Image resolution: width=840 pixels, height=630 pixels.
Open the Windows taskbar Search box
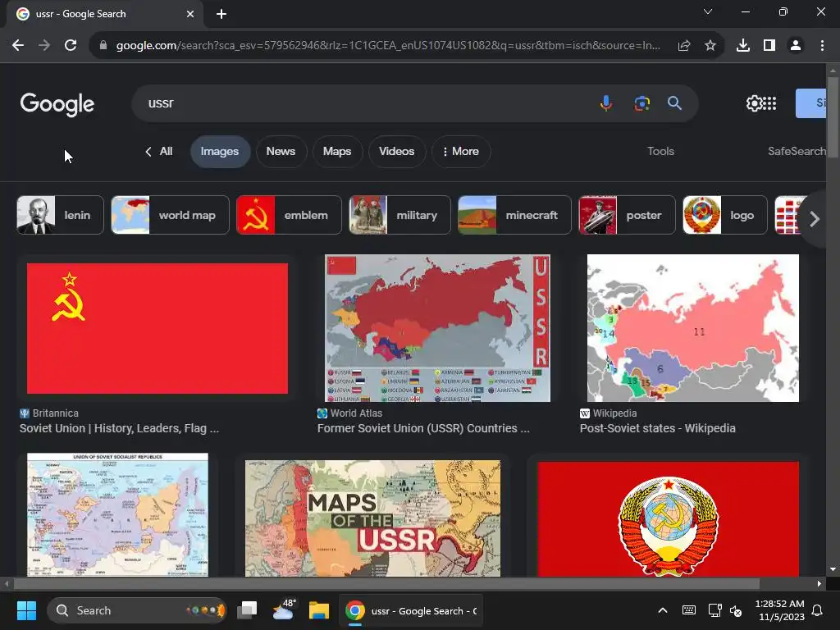pyautogui.click(x=137, y=610)
